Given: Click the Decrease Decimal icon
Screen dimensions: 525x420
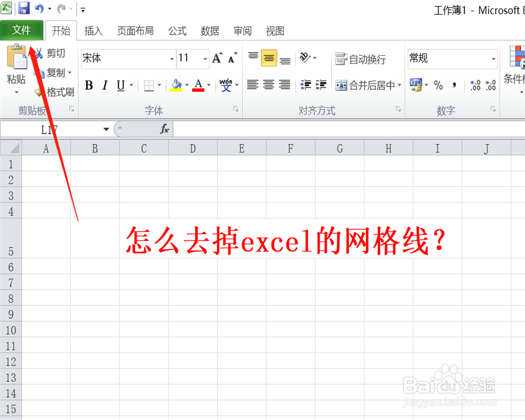Looking at the screenshot, I should (x=490, y=85).
